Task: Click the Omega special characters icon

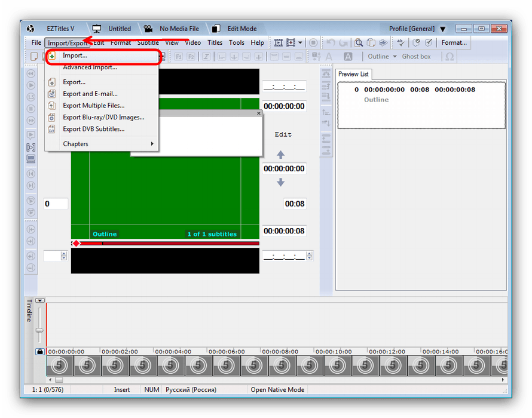Action: [450, 57]
